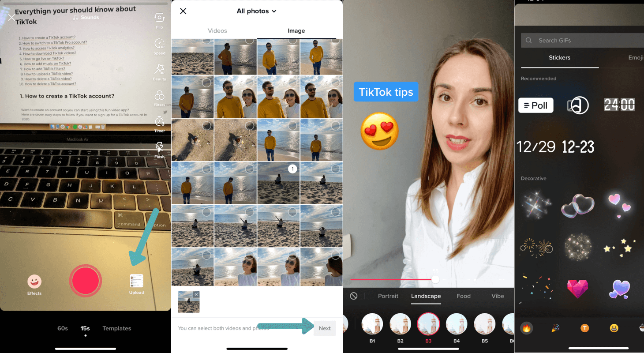This screenshot has width=644, height=353.
Task: Tap the Upload gallery icon
Action: (136, 281)
